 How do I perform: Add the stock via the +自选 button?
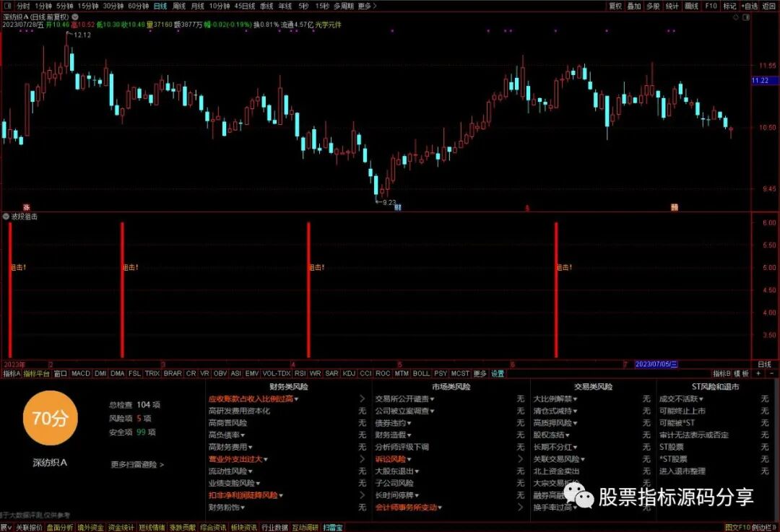pos(750,6)
